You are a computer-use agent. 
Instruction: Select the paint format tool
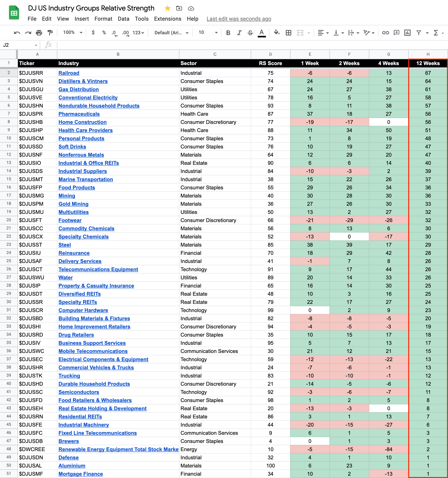(50, 33)
